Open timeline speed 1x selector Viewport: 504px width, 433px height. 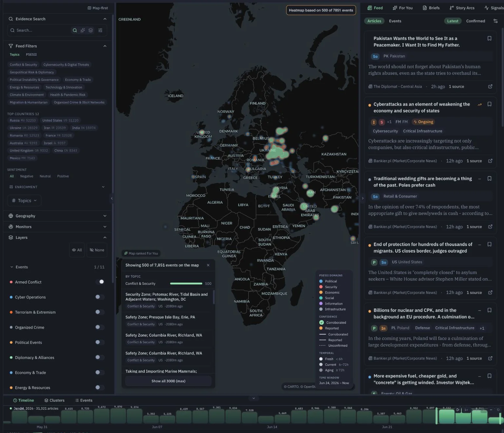pyautogui.click(x=466, y=410)
